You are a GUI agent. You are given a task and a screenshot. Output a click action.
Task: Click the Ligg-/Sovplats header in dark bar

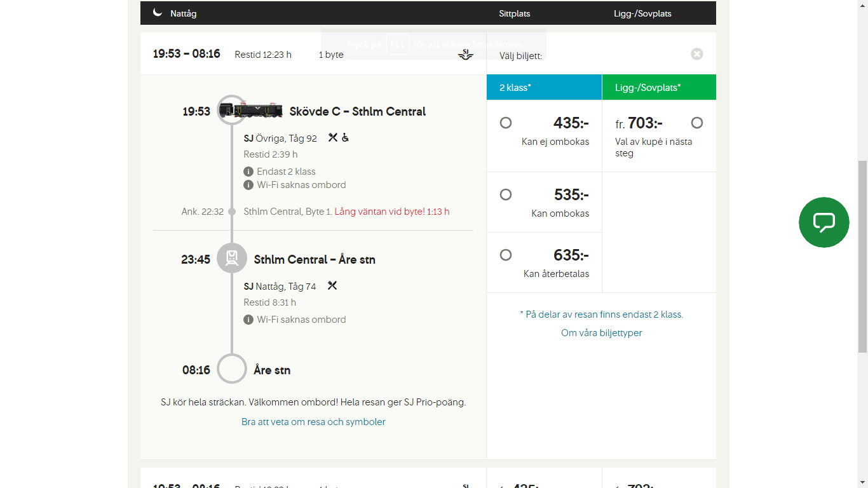pyautogui.click(x=642, y=13)
